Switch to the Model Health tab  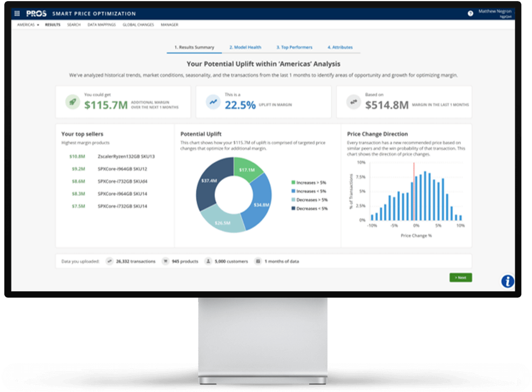245,47
